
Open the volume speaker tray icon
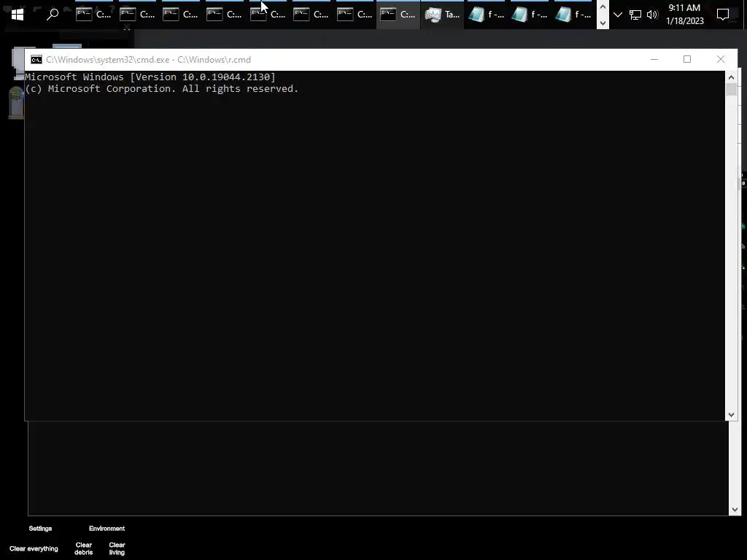click(x=652, y=15)
